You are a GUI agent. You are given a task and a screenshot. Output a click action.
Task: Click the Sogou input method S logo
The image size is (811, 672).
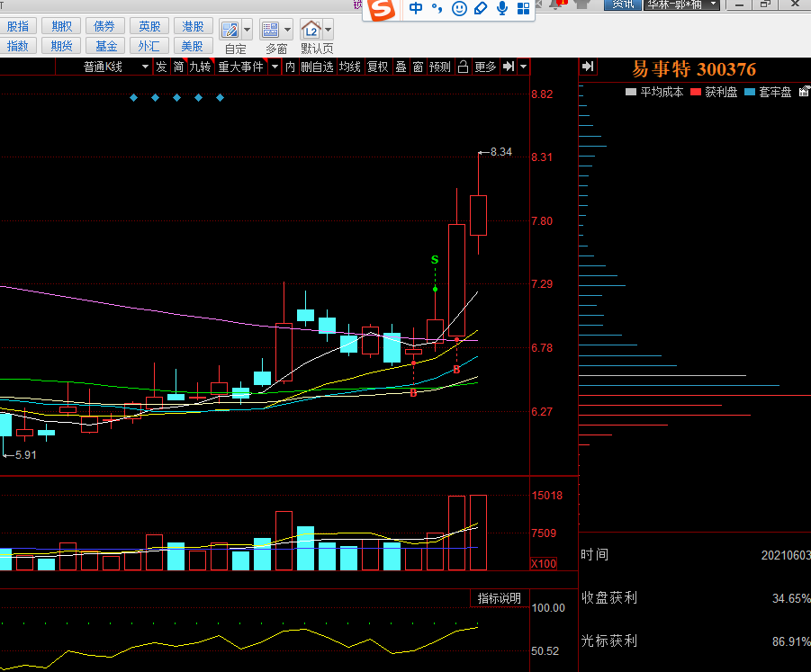click(383, 9)
